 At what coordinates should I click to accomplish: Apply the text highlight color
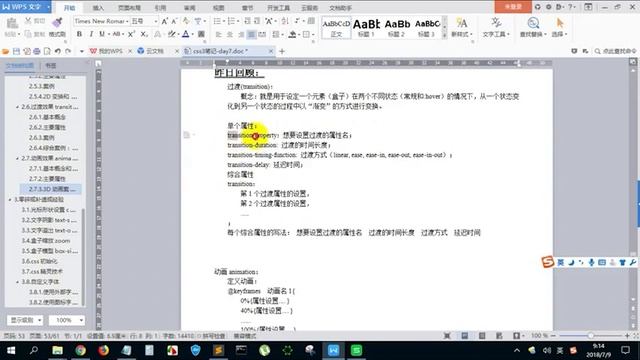[x=172, y=34]
